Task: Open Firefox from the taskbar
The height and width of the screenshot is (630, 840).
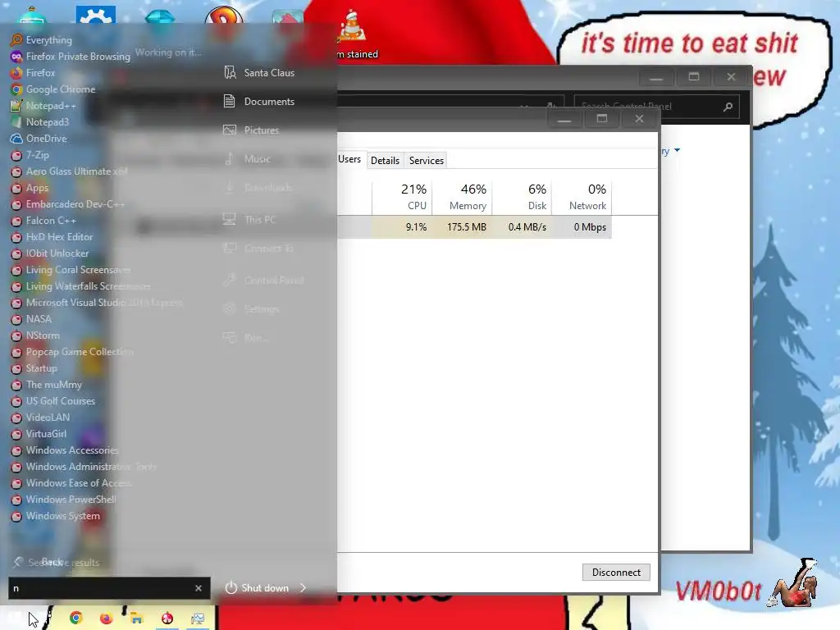Action: (106, 619)
